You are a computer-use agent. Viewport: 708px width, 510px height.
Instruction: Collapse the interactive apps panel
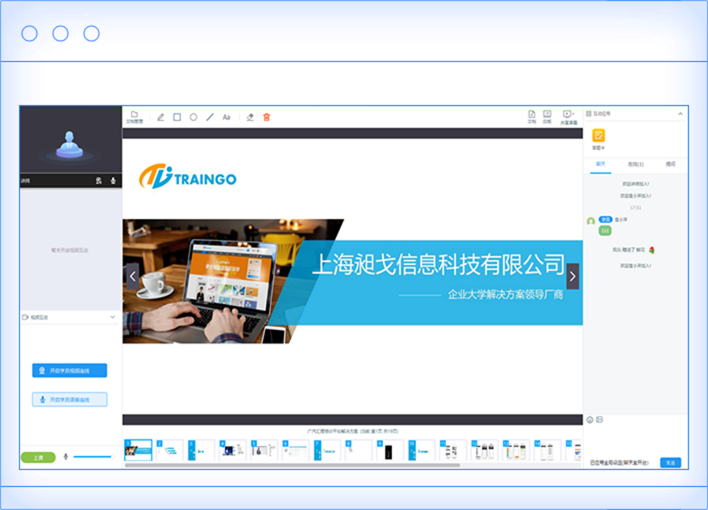[x=680, y=114]
